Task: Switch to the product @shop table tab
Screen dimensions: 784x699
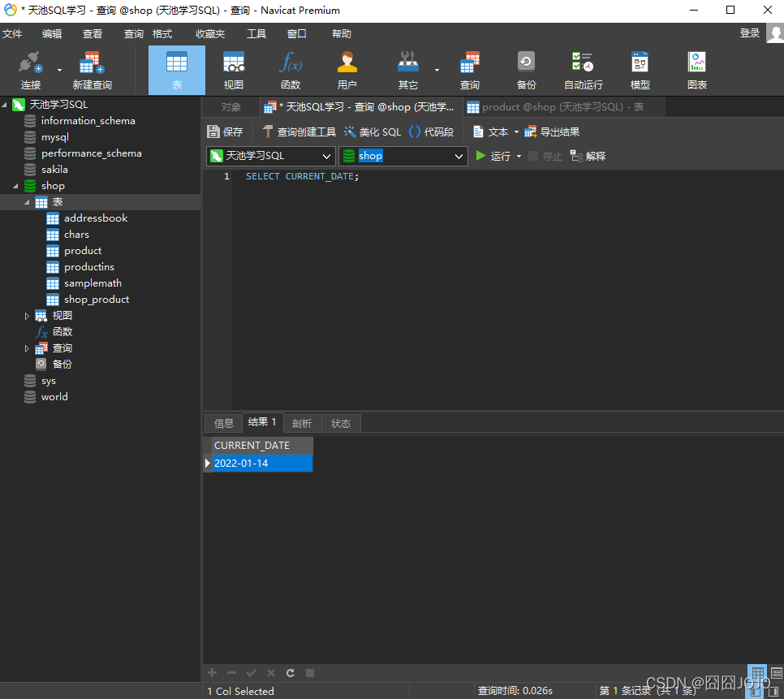Action: pyautogui.click(x=563, y=107)
